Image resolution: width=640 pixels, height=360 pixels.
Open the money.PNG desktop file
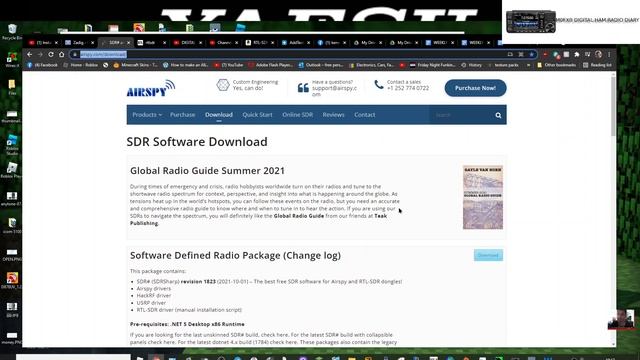coord(12,338)
